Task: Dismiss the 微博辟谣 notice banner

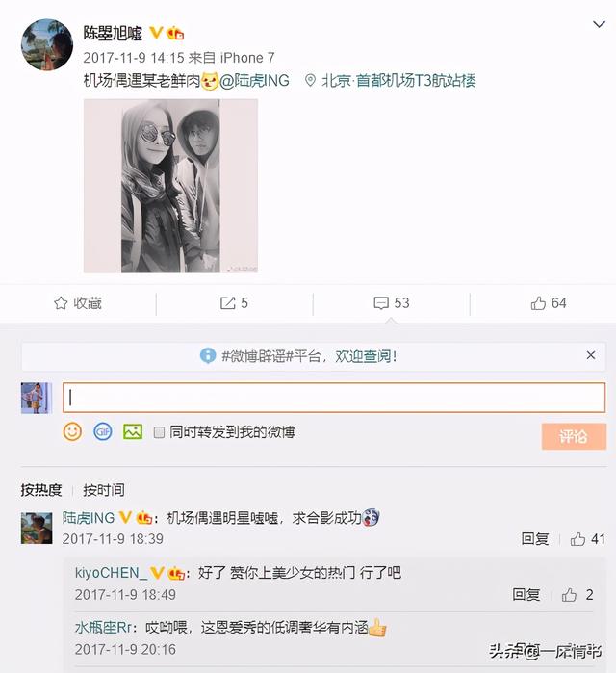Action: click(x=591, y=355)
